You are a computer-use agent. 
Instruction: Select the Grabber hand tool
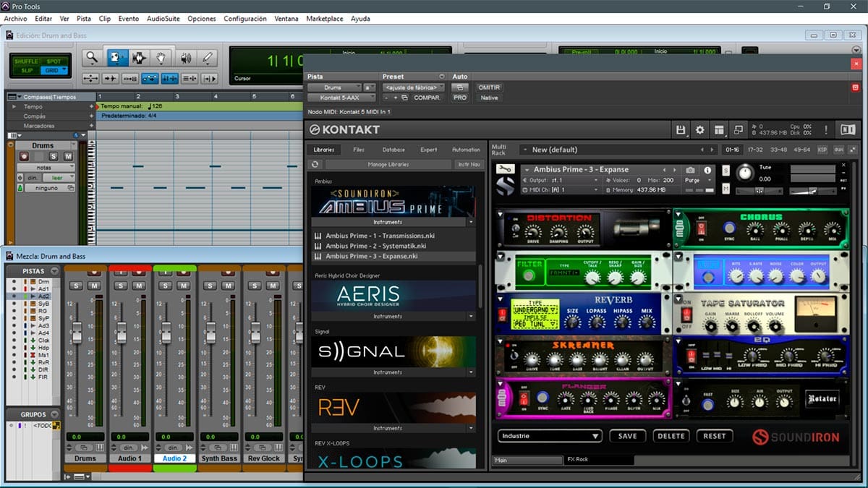click(161, 58)
